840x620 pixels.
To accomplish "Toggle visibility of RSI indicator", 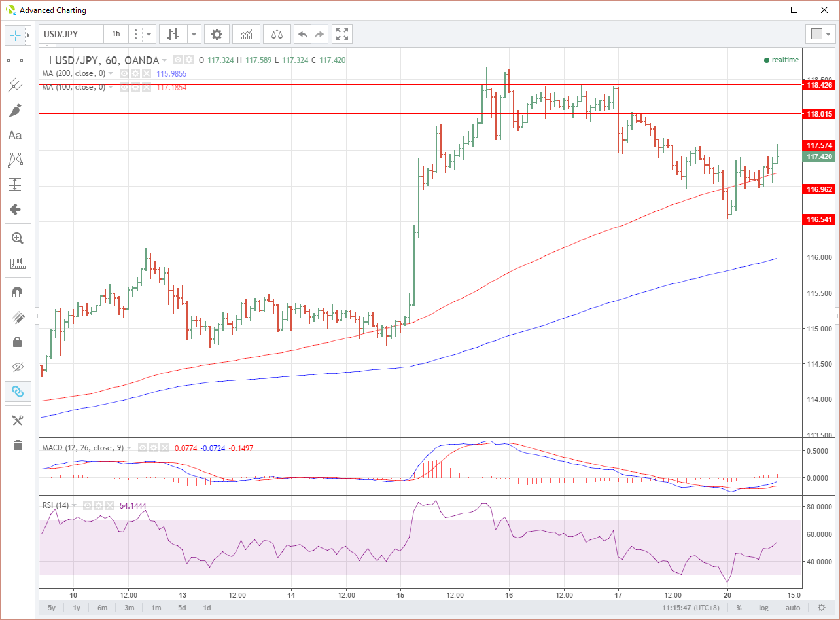I will tap(87, 505).
